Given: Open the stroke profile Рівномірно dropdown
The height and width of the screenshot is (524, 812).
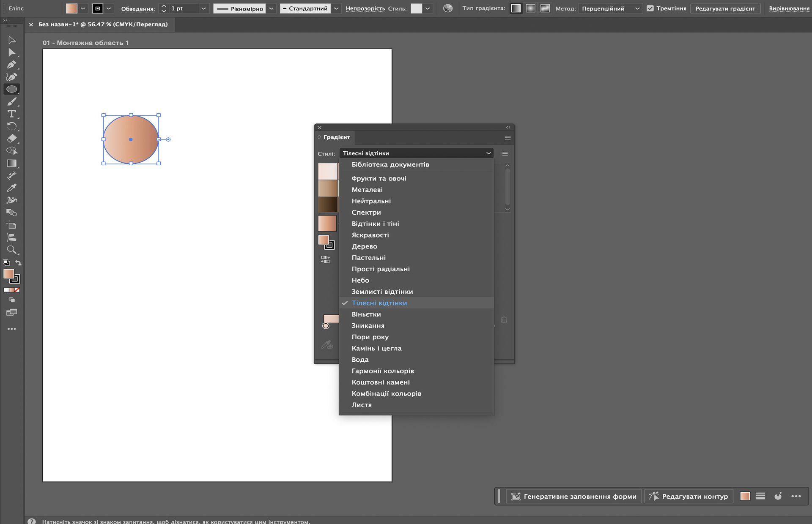Looking at the screenshot, I should [272, 8].
